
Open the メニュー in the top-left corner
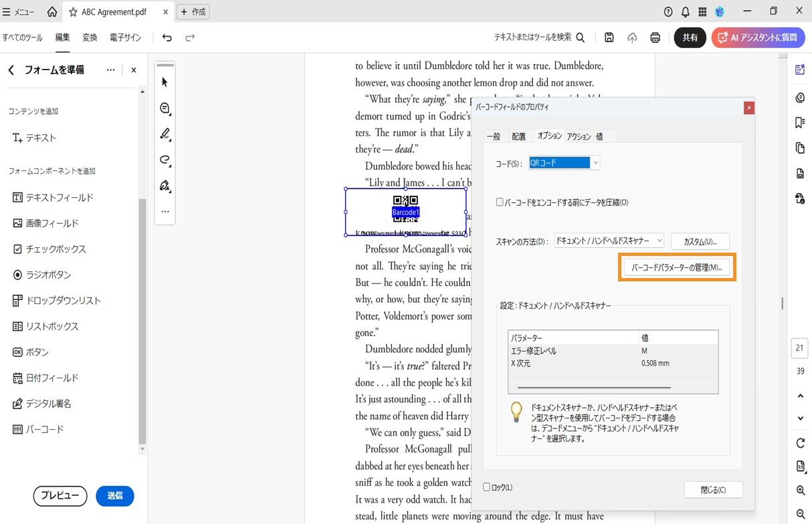[19, 11]
